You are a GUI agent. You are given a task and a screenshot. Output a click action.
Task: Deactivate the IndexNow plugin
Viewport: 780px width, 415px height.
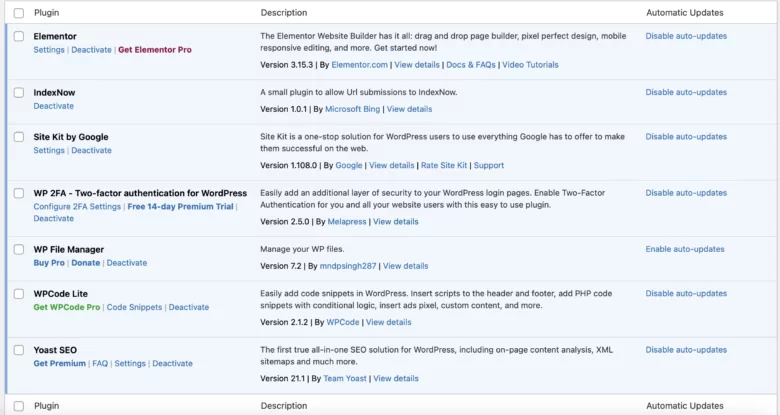tap(53, 106)
